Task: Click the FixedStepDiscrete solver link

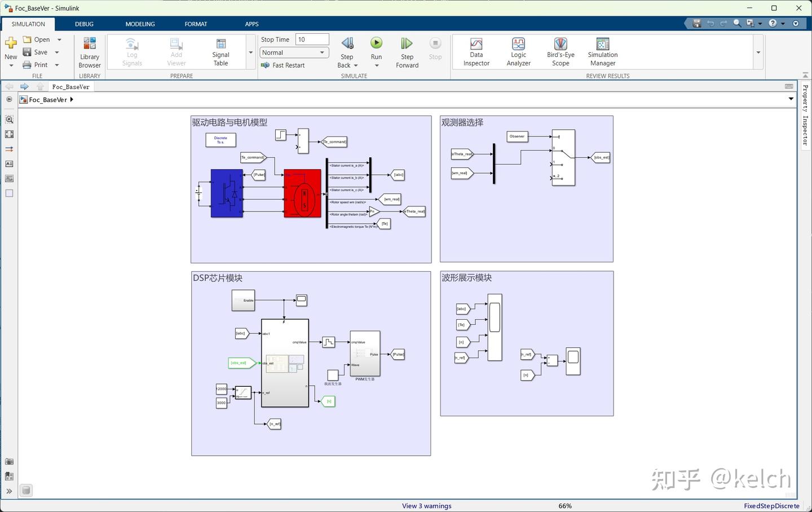Action: (771, 506)
